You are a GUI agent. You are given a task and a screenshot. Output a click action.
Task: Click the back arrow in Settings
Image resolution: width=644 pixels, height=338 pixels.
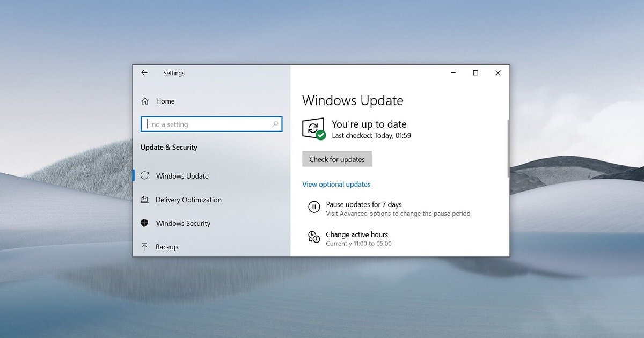[144, 73]
